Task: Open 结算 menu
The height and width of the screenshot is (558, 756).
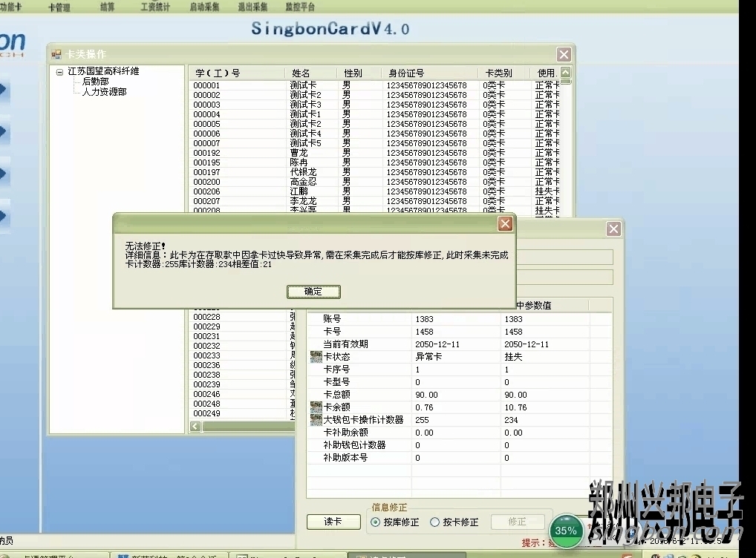Action: coord(107,7)
